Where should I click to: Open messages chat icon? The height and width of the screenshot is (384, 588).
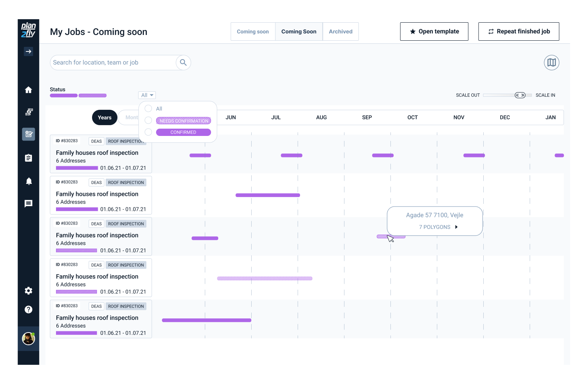(28, 204)
